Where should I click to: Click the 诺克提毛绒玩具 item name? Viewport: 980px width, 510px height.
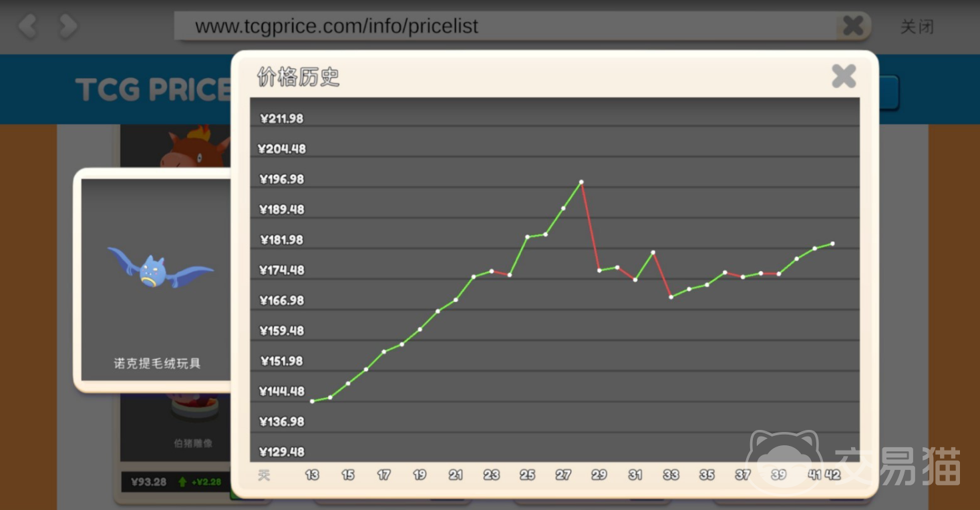coord(157,363)
